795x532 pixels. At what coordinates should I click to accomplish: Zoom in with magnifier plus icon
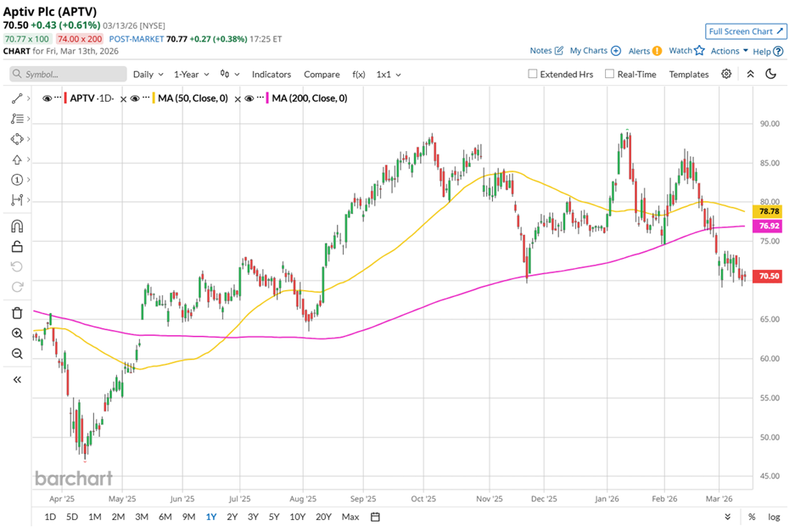point(16,333)
